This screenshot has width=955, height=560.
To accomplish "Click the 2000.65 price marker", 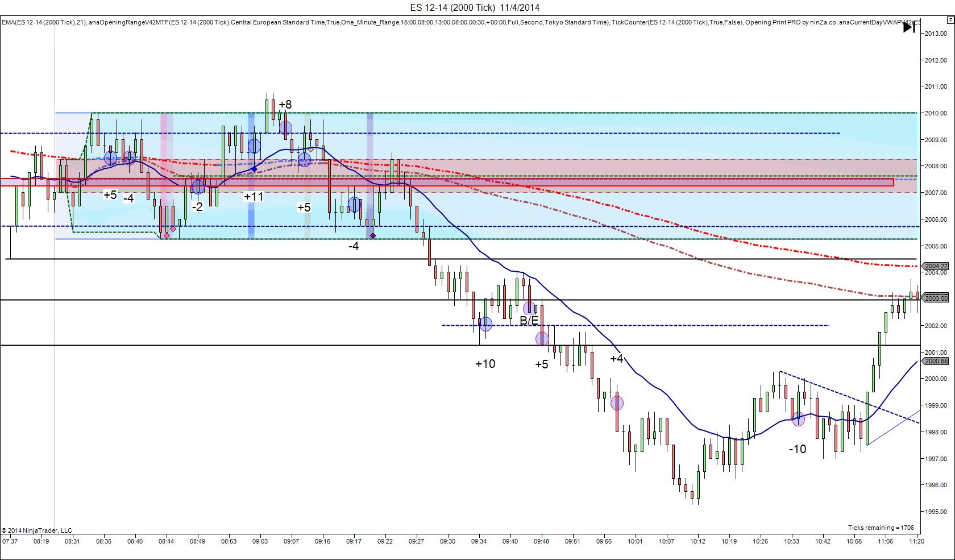I will pyautogui.click(x=936, y=361).
